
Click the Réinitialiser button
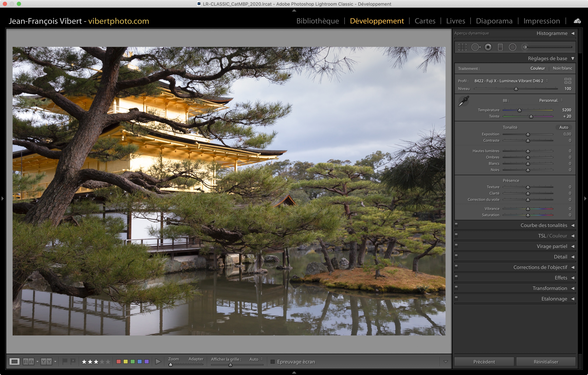click(546, 362)
